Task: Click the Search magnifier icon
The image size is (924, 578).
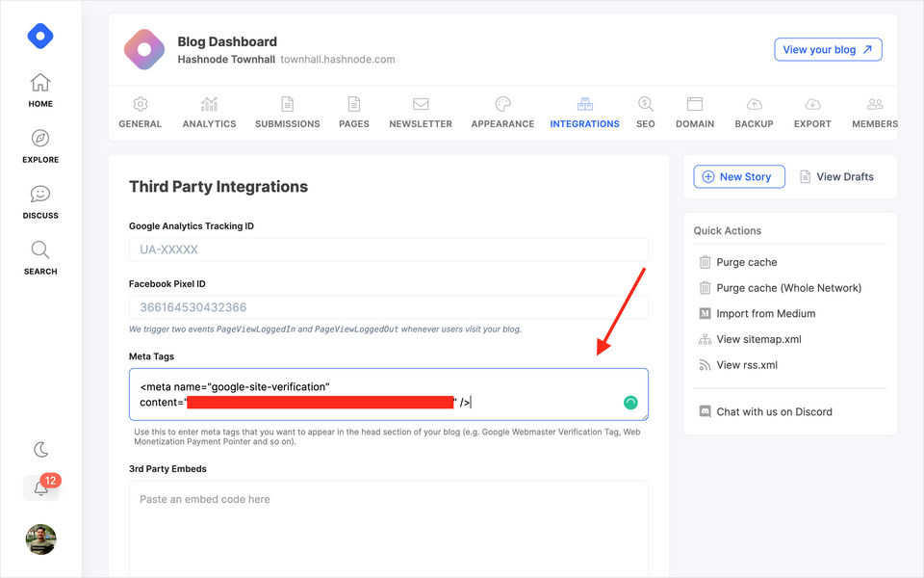Action: click(x=40, y=257)
